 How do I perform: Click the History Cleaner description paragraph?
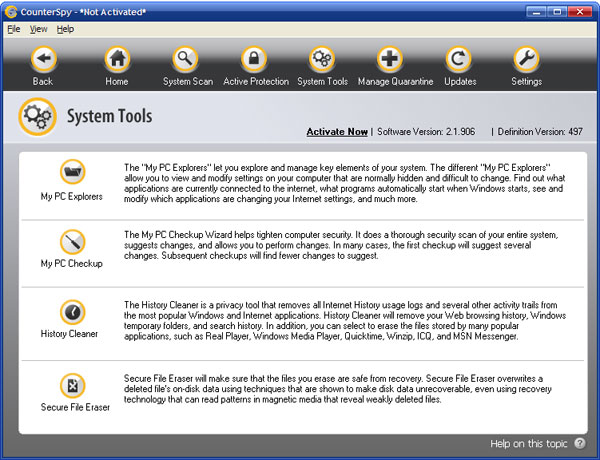click(345, 321)
